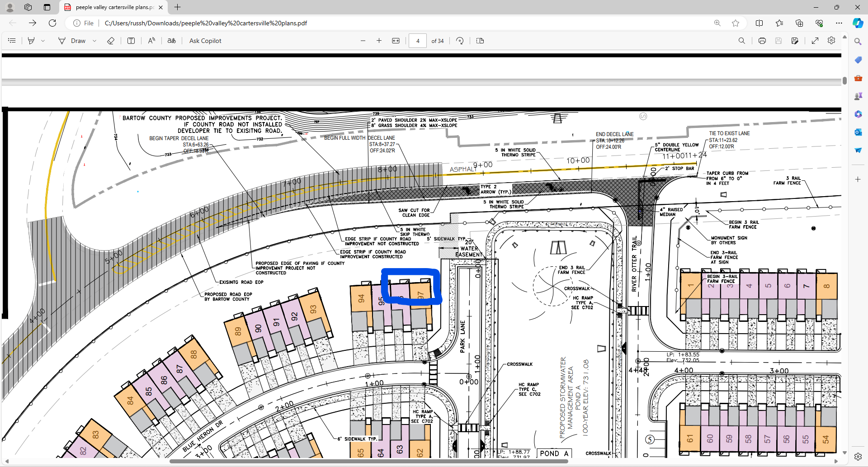Close the peeple valley plans tab
Image resolution: width=868 pixels, height=467 pixels.
point(160,7)
